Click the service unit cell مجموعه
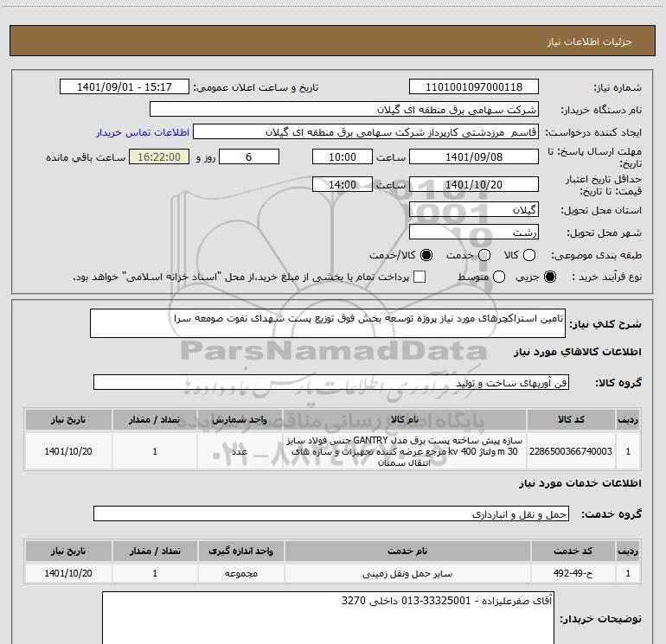The image size is (666, 644). (x=240, y=573)
